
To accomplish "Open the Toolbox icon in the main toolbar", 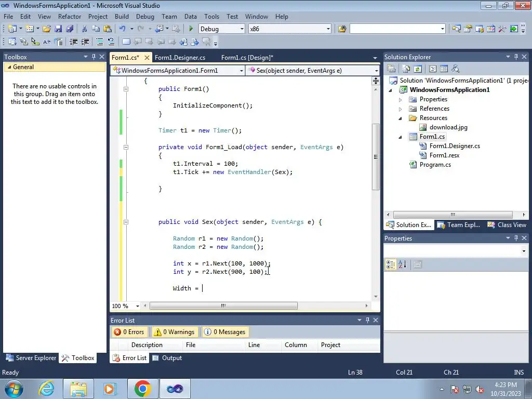I will [502, 29].
